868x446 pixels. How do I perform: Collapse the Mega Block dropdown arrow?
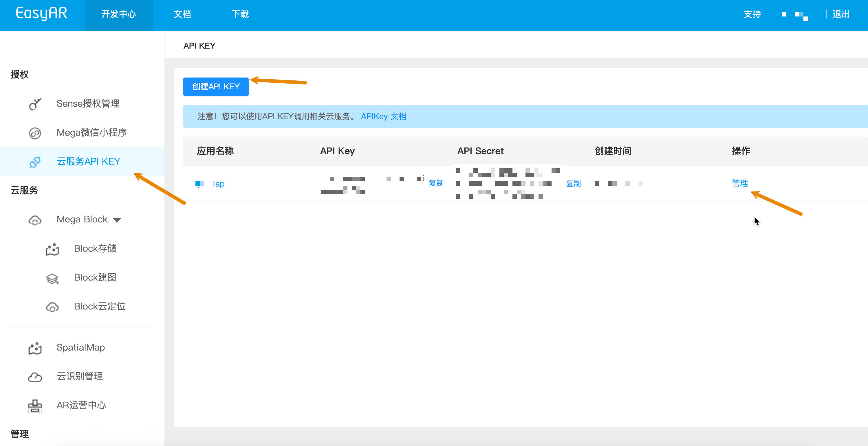(117, 220)
